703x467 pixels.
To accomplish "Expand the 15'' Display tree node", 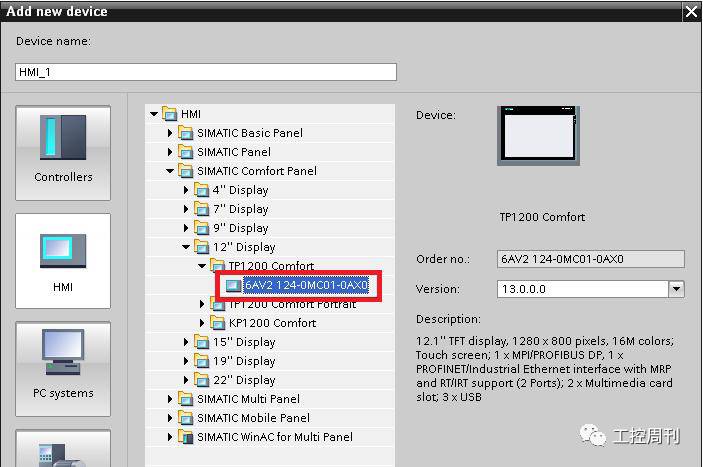I will coord(186,342).
